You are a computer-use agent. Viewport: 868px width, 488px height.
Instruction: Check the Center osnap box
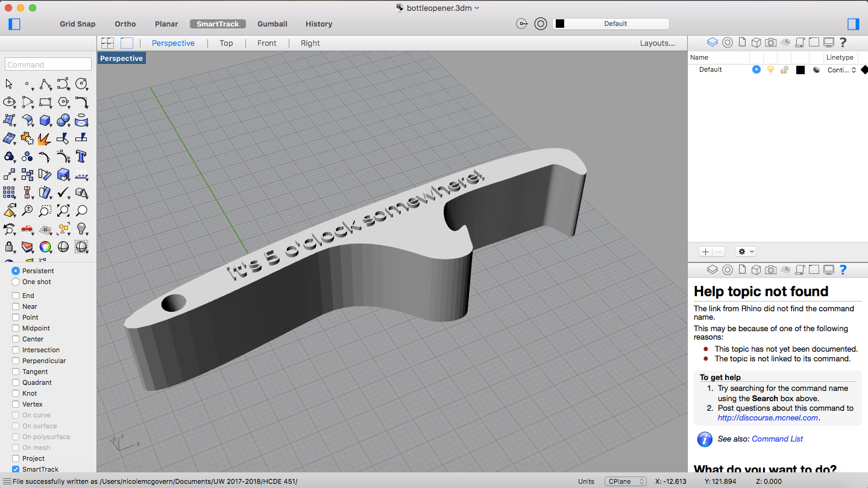(16, 339)
